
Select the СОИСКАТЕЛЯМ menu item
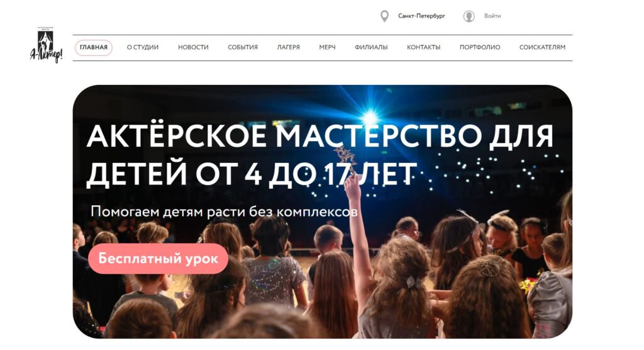point(542,47)
